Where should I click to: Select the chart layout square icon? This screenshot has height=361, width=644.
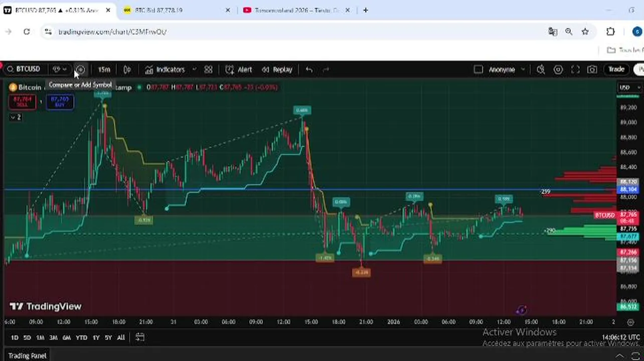pos(478,70)
